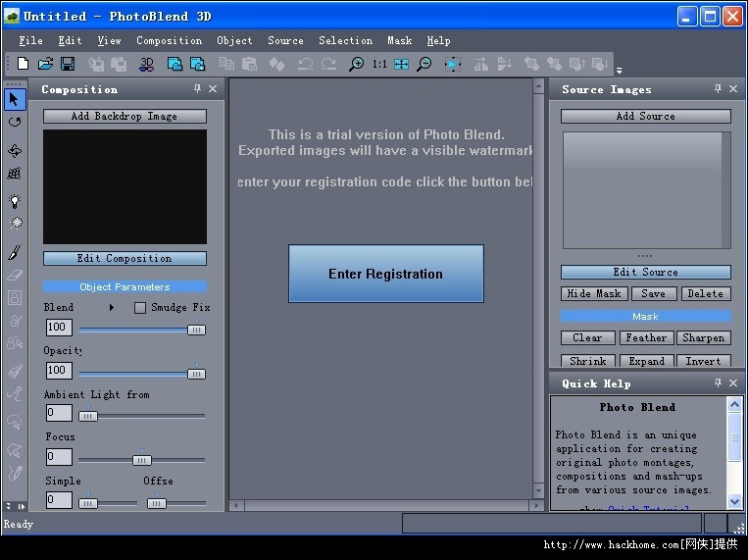Select the sparkle effect tool
This screenshot has width=748, height=560.
pos(17,223)
